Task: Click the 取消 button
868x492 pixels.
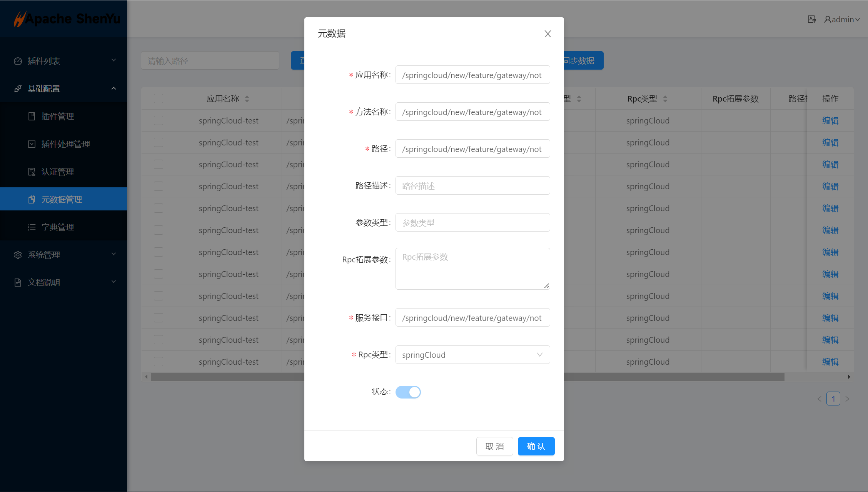Action: click(x=494, y=446)
